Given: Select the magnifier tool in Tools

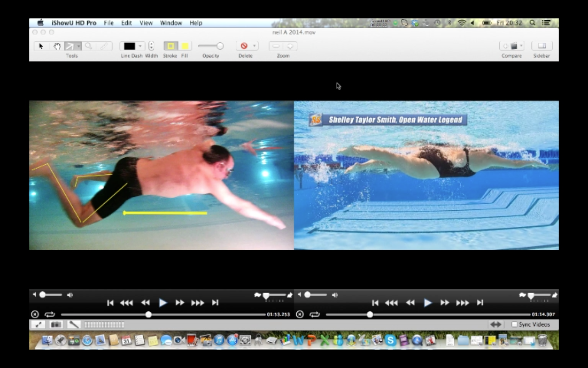Looking at the screenshot, I should click(88, 46).
